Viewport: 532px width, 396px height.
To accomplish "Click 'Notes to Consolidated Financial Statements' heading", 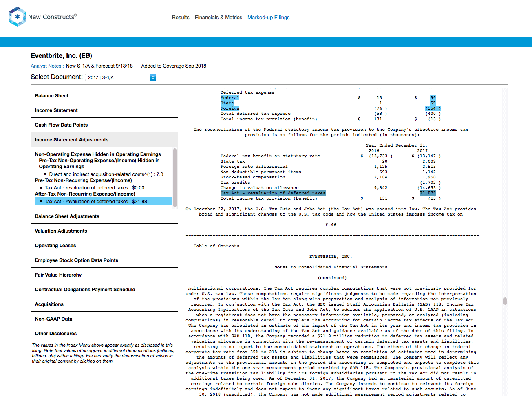I will point(331,267).
